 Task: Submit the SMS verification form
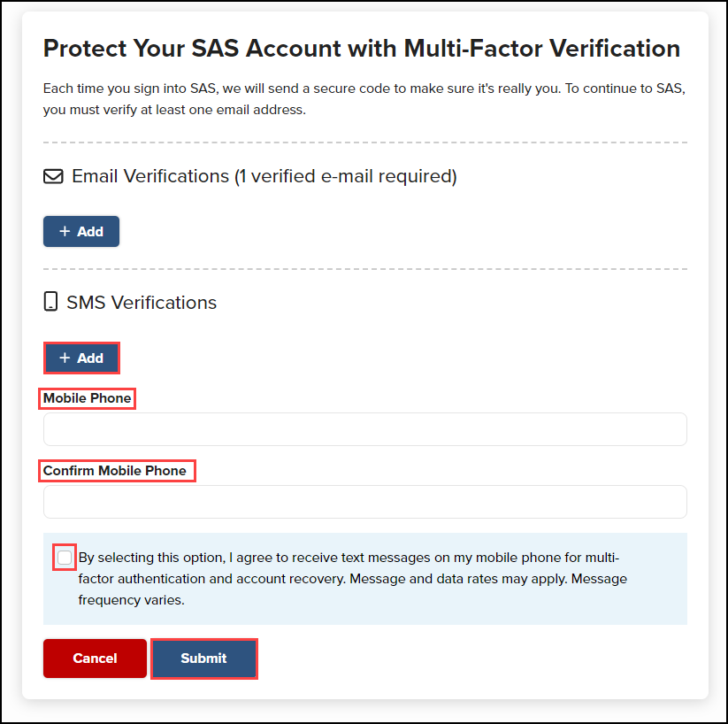pyautogui.click(x=203, y=658)
